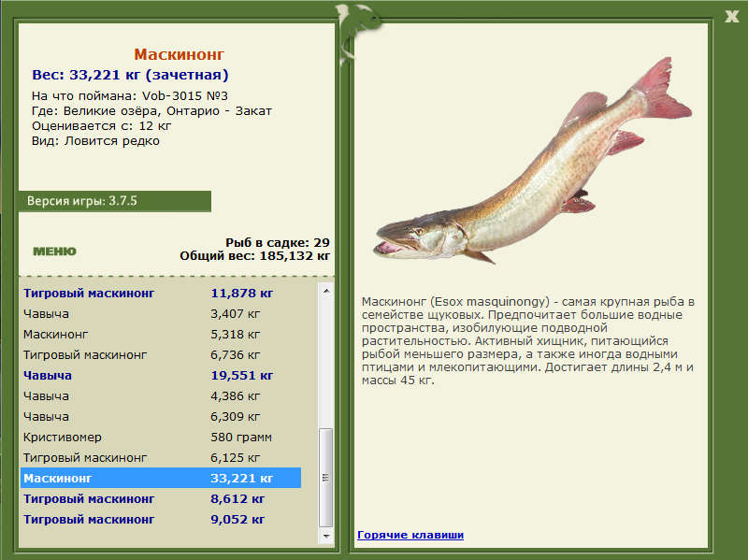Select Тигровый маскинонг 9,052 кг row

[161, 519]
